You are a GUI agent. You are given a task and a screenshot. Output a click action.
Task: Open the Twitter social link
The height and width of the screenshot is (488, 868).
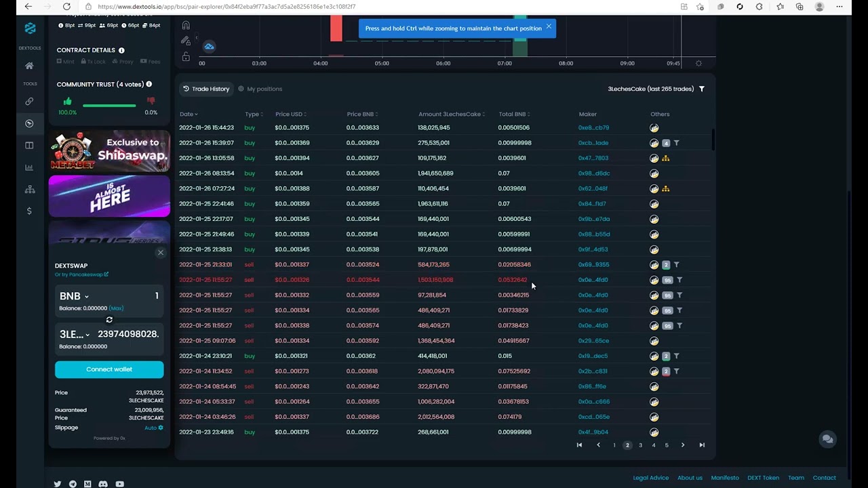[x=57, y=484]
